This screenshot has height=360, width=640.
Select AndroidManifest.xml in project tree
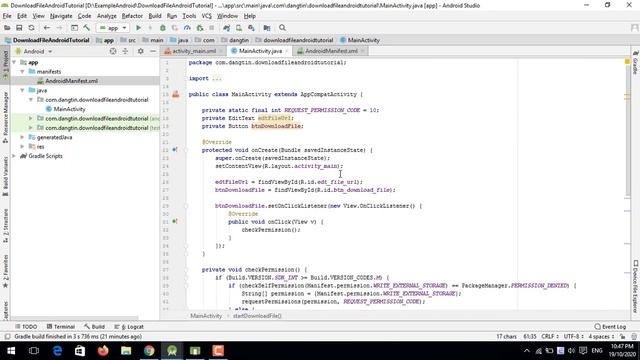[71, 81]
